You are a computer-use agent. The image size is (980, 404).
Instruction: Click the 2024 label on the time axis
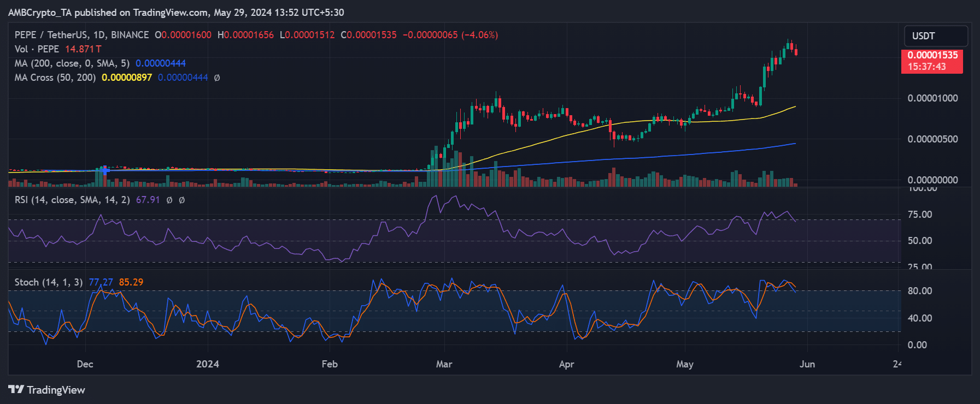tap(208, 364)
